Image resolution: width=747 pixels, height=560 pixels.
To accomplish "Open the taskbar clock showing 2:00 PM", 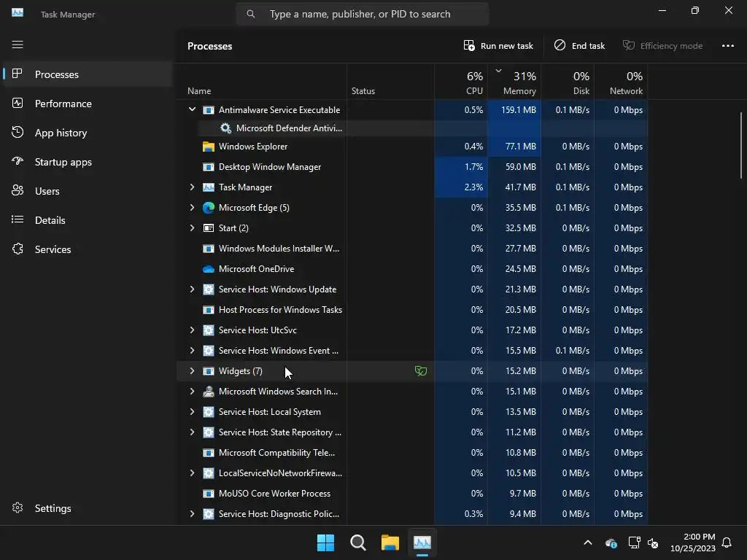I will pyautogui.click(x=693, y=542).
